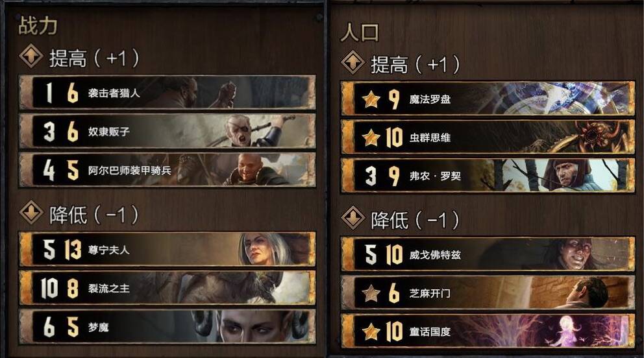Choose the 尊宁夫人 card row
Image resolution: width=644 pixels, height=358 pixels.
(167, 249)
